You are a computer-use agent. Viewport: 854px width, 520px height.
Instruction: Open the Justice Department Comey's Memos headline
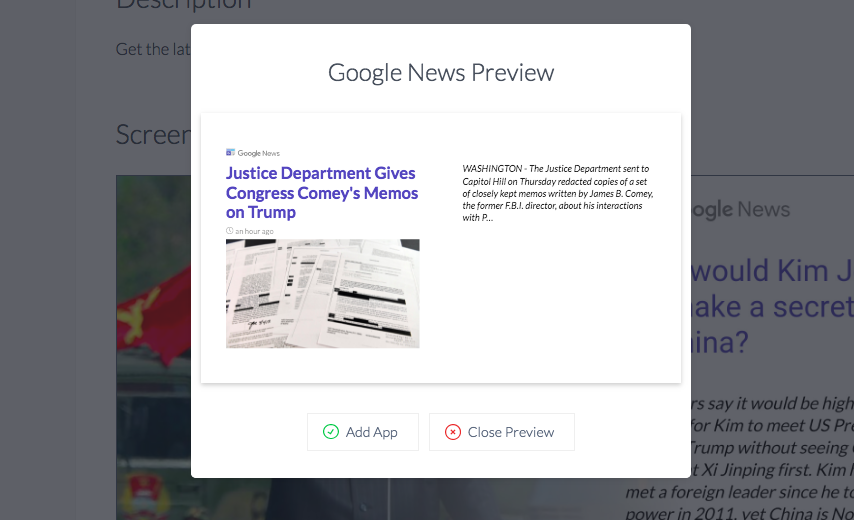coord(322,193)
